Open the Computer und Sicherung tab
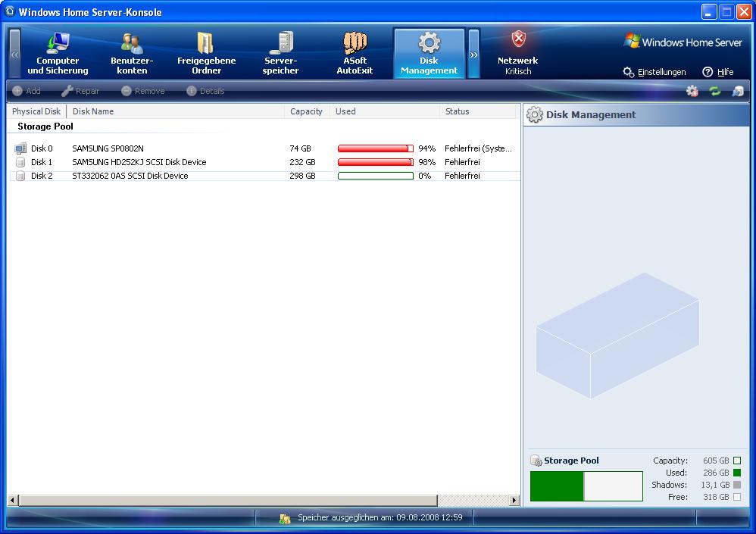Image resolution: width=756 pixels, height=534 pixels. [x=58, y=54]
